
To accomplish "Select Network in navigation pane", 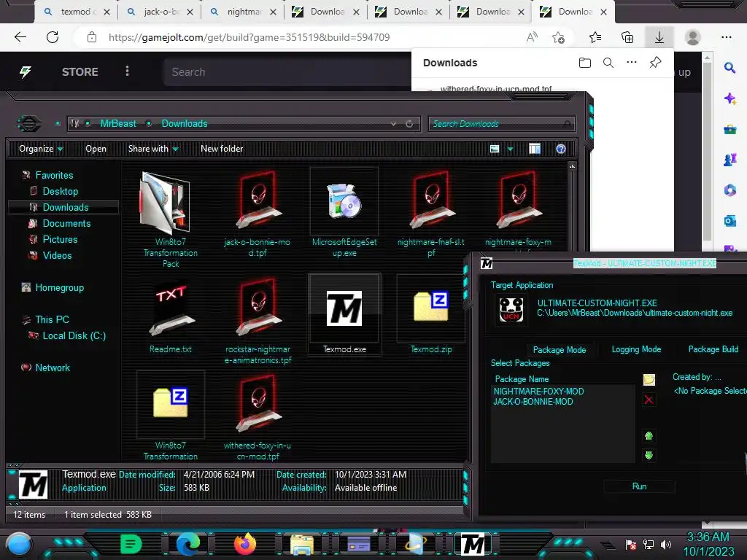I will pos(53,367).
